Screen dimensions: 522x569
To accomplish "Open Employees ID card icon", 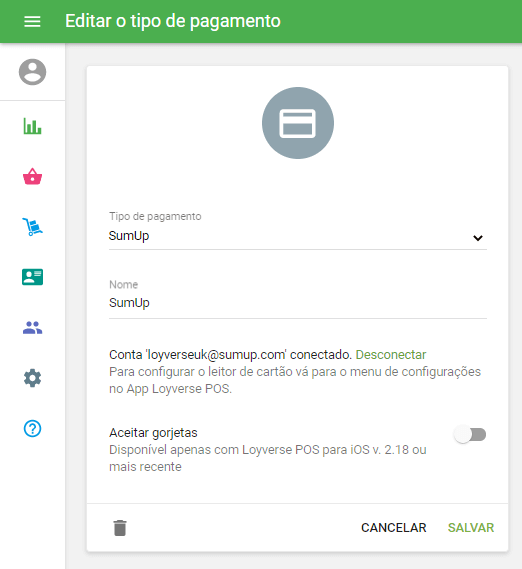I will pyautogui.click(x=32, y=277).
